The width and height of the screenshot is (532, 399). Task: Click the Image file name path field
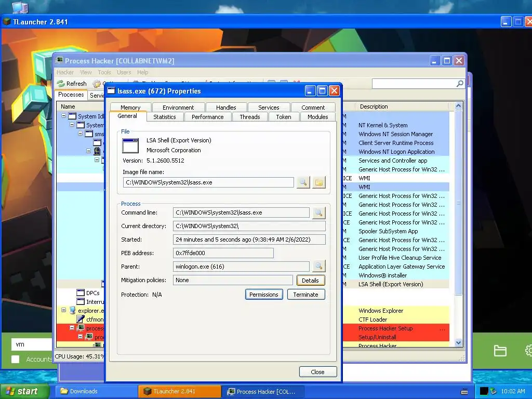208,182
